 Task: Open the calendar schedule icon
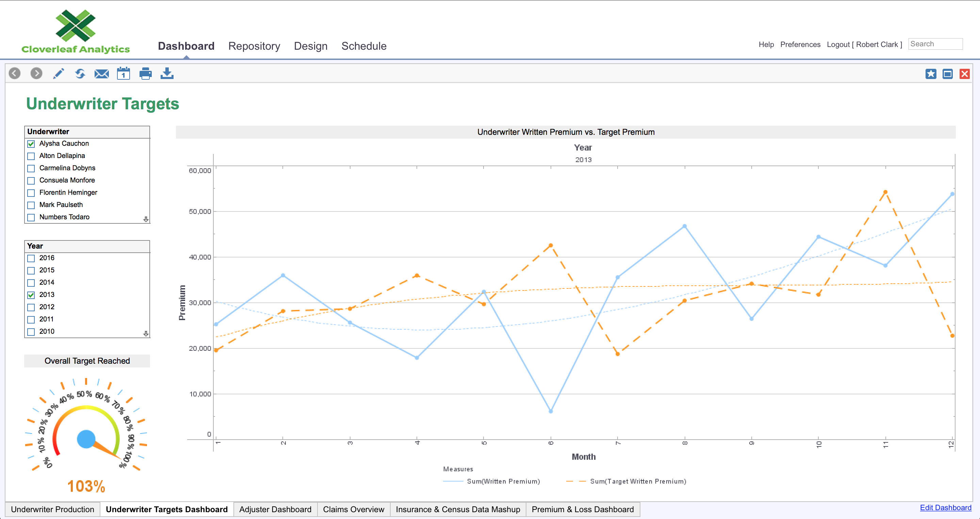(123, 73)
